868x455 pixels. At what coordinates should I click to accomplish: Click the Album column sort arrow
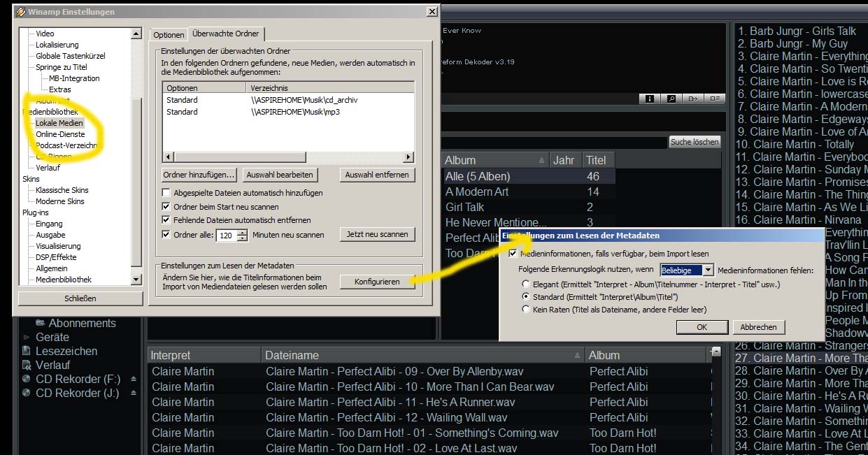pyautogui.click(x=542, y=160)
